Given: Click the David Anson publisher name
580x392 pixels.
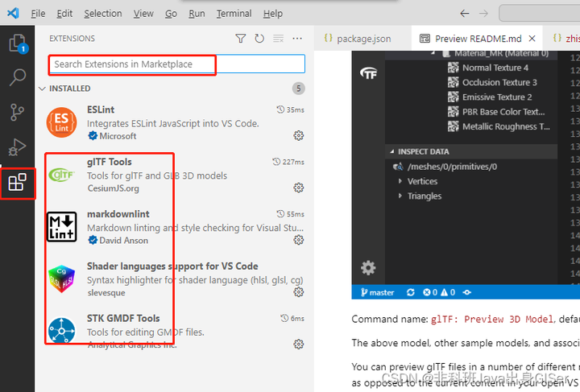Looking at the screenshot, I should coord(123,240).
